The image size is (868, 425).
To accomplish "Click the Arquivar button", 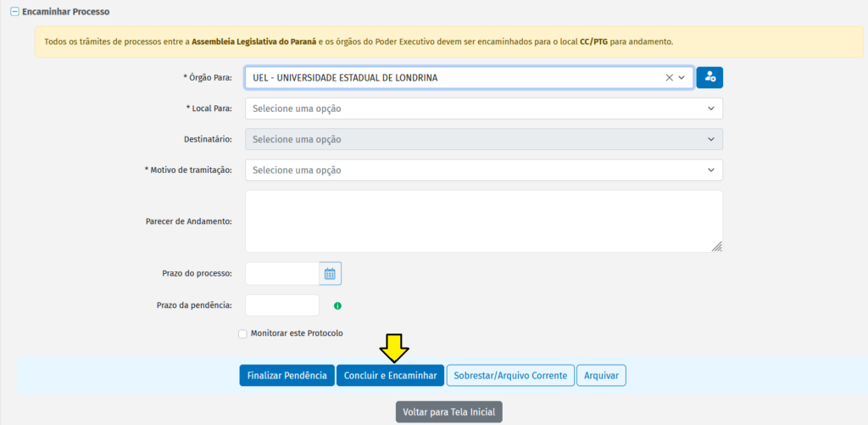I will coord(601,376).
